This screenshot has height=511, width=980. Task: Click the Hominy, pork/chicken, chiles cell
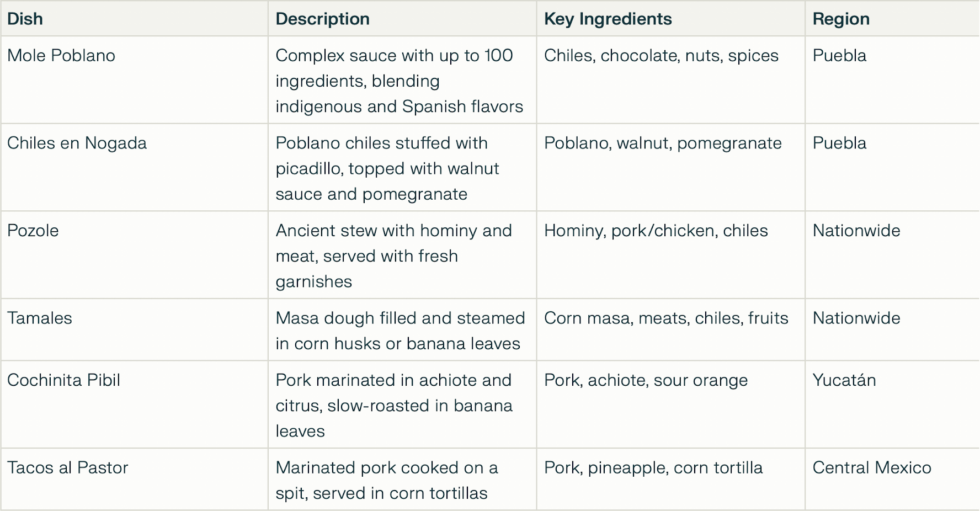click(670, 255)
